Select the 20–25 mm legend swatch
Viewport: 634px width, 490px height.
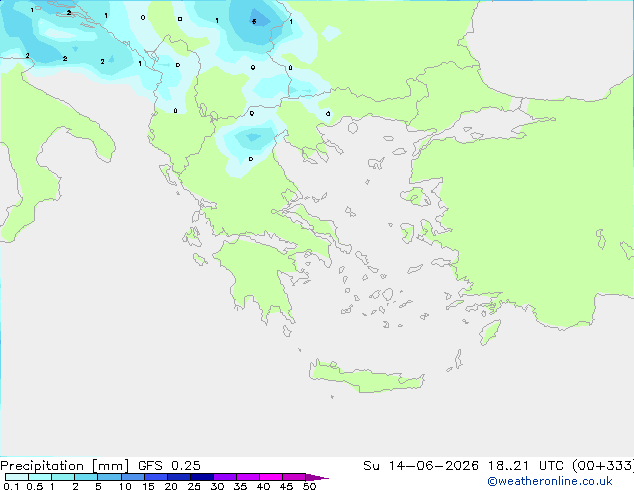click(x=178, y=477)
